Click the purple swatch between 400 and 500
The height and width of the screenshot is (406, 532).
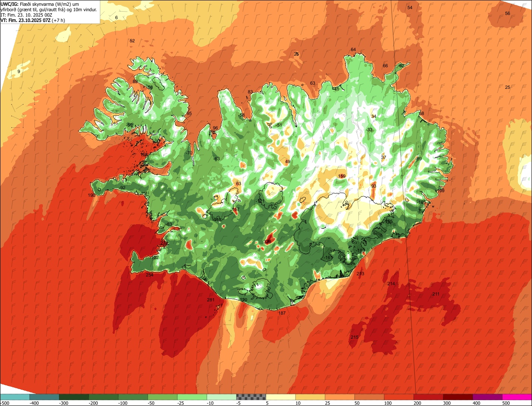[x=487, y=397]
